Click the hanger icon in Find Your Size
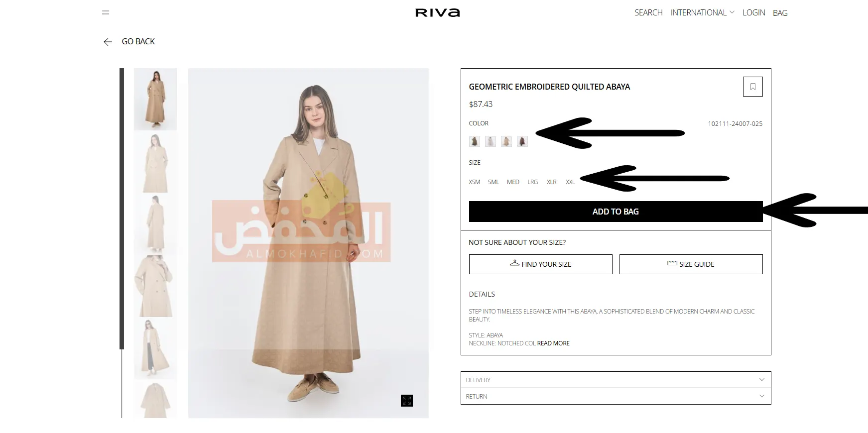Image resolution: width=868 pixels, height=433 pixels. [514, 263]
